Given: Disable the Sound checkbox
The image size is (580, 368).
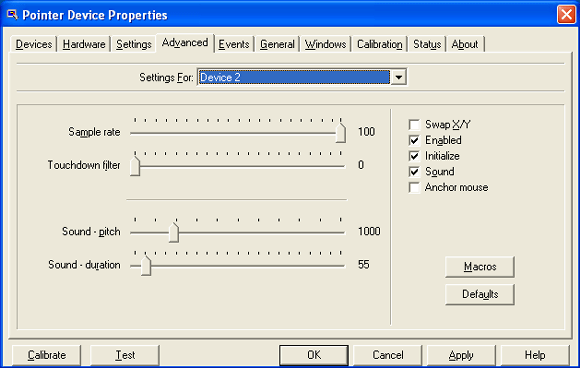Looking at the screenshot, I should tap(414, 172).
